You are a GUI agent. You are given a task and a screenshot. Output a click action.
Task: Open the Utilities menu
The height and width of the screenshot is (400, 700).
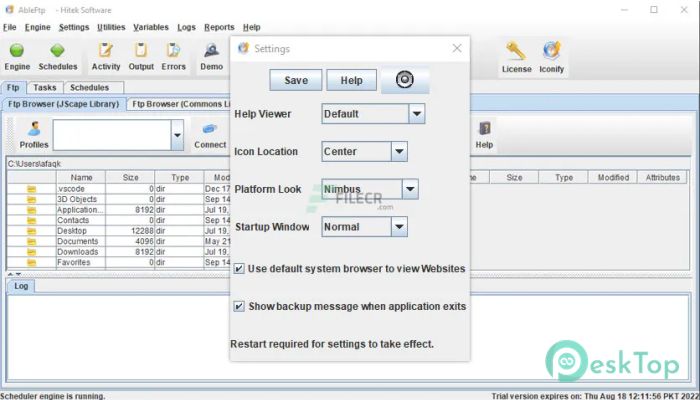[x=111, y=27]
